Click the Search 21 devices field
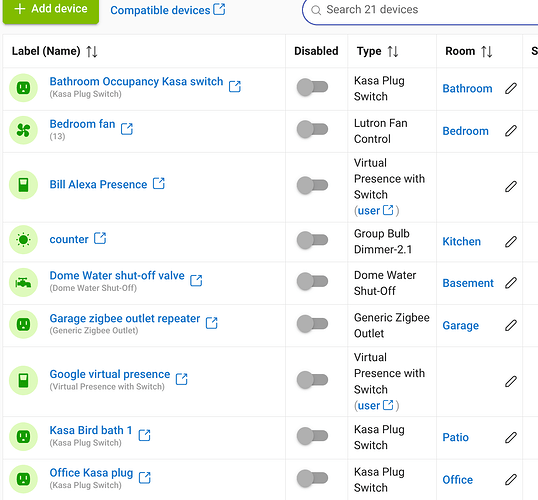 (422, 10)
